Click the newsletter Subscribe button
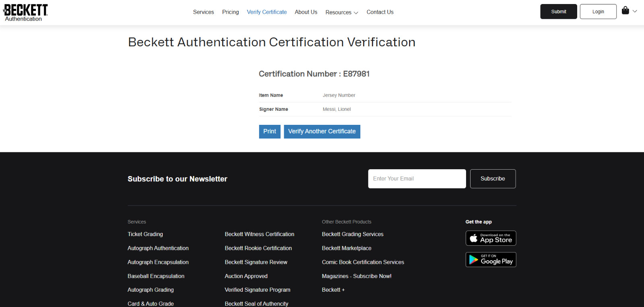Viewport: 644px width, 307px height. 493,178
